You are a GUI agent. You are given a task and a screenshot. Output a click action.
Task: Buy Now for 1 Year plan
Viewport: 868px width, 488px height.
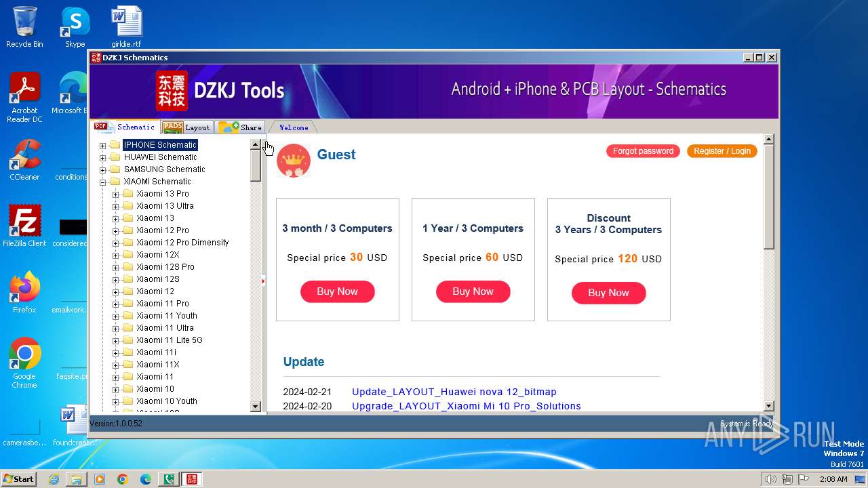tap(473, 291)
